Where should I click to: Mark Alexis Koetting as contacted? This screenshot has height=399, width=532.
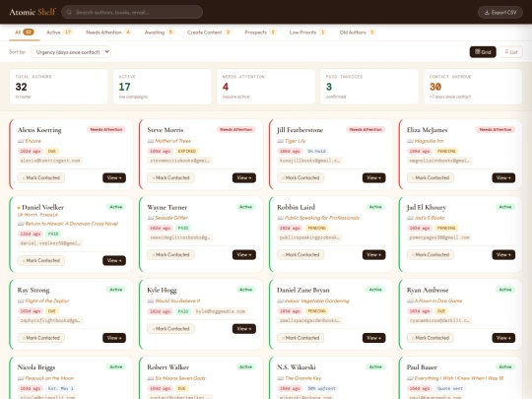click(x=41, y=177)
